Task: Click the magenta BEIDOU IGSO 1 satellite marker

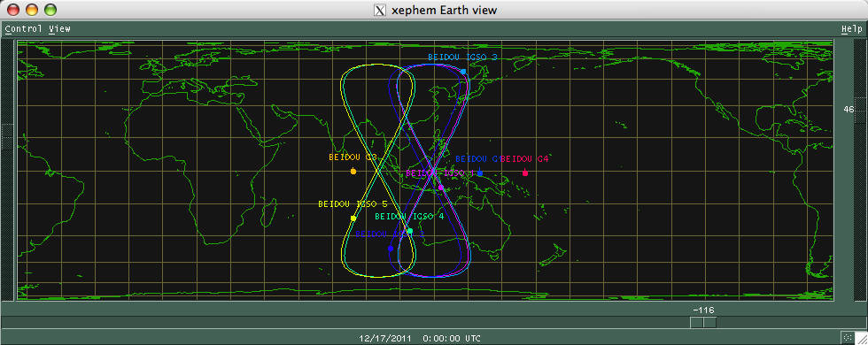Action: [441, 188]
